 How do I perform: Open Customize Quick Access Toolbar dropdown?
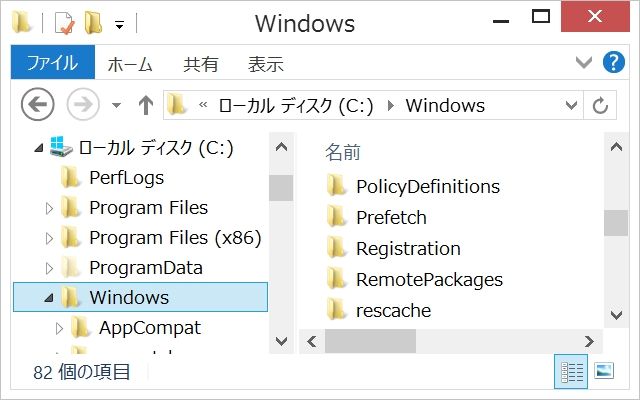120,25
